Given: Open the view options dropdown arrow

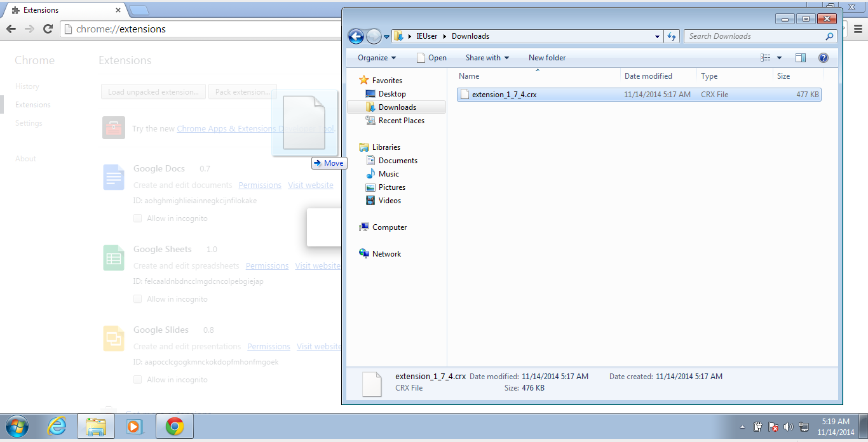Looking at the screenshot, I should (x=780, y=58).
